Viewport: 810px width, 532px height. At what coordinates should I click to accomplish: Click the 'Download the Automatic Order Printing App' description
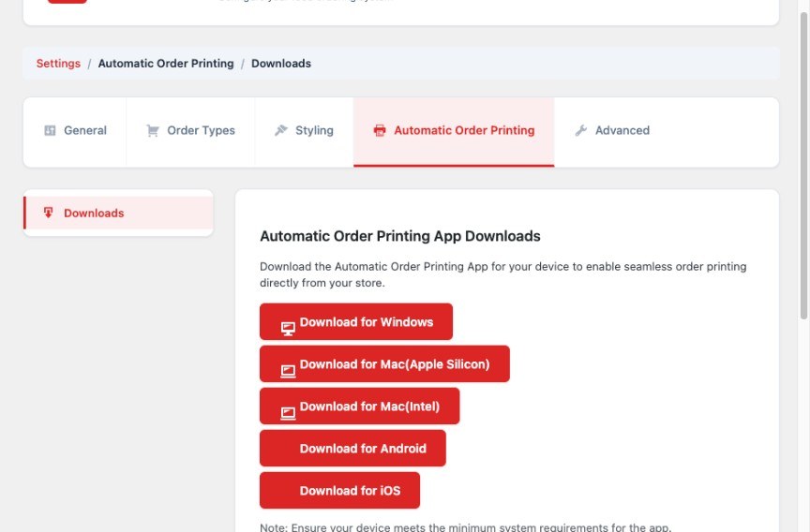click(x=503, y=274)
